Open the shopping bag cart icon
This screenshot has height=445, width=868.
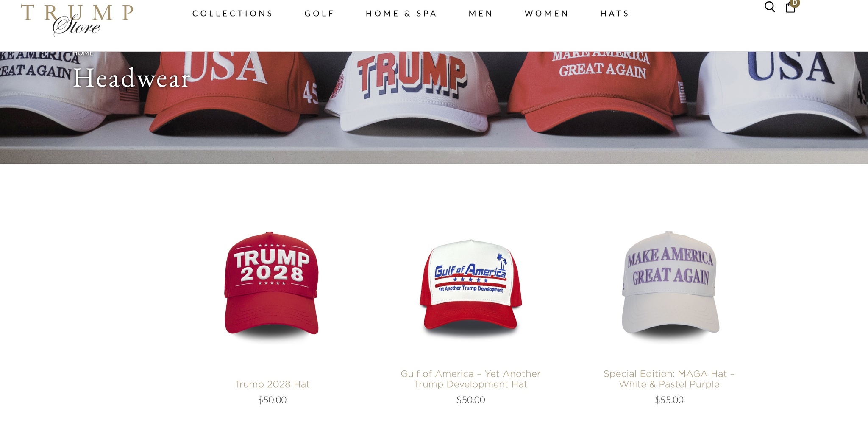tap(790, 8)
